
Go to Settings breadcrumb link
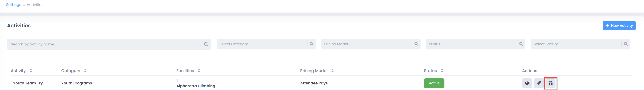[13, 5]
